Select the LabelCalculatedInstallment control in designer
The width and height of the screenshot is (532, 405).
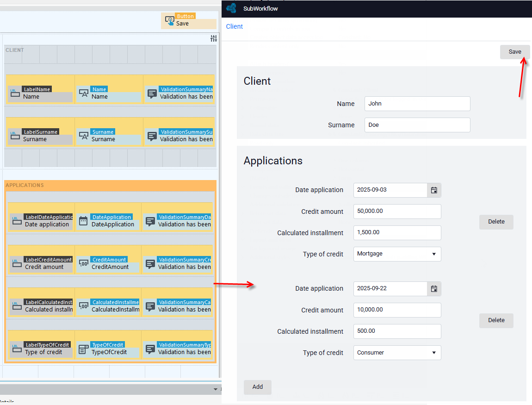(x=41, y=306)
